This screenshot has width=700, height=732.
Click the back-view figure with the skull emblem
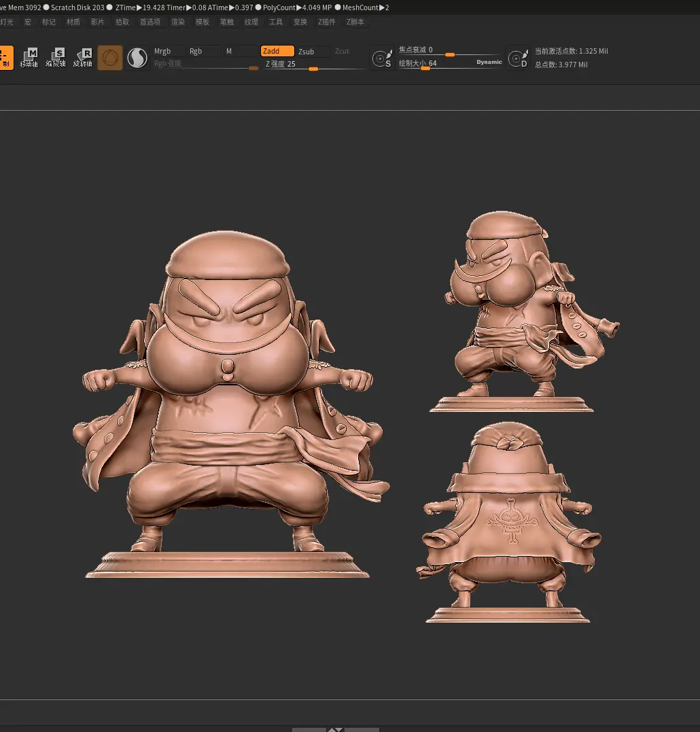[x=508, y=523]
